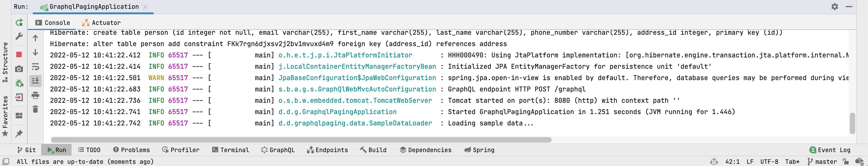Click the GraphQL endpoint HTTP POST /graphql message
The width and height of the screenshot is (868, 166).
click(517, 89)
